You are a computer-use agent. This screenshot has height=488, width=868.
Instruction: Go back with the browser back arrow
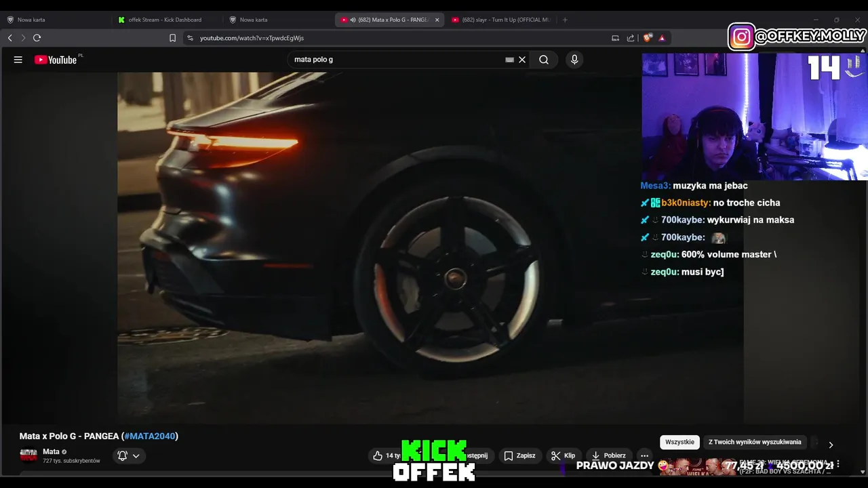tap(9, 38)
